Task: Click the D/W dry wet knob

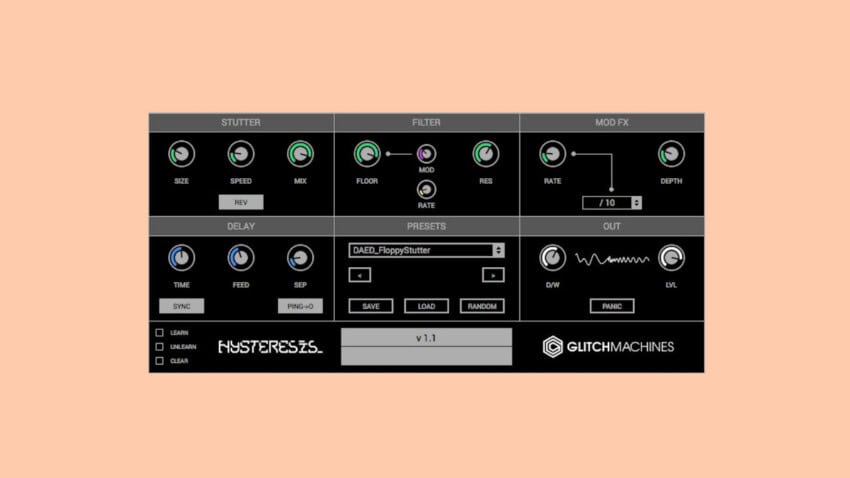Action: [552, 258]
